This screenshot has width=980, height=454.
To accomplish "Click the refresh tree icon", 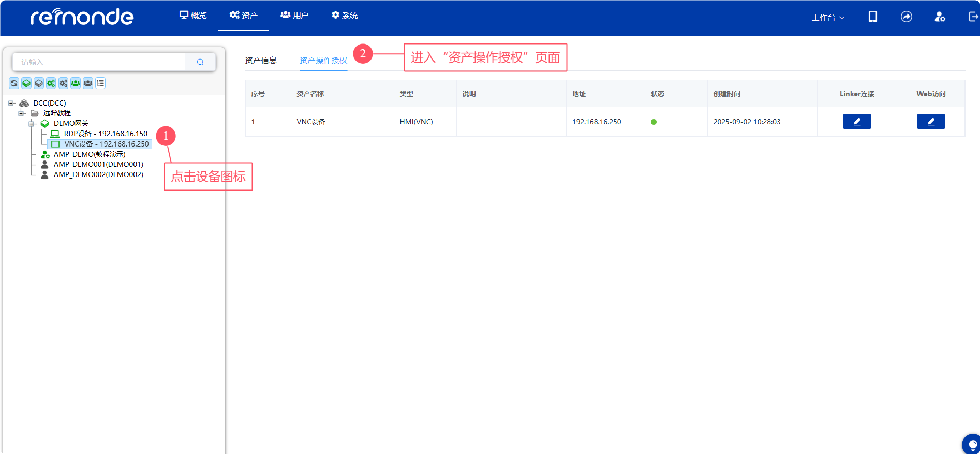I will (x=14, y=83).
